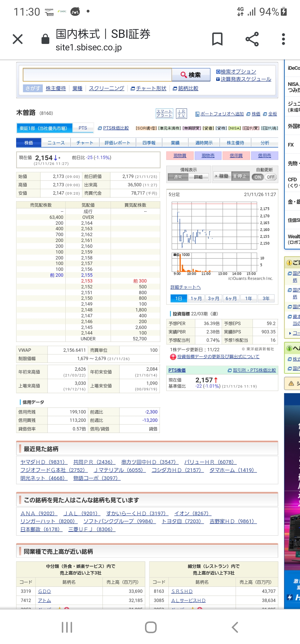Select 1ヶ月 chart period

click(x=196, y=298)
